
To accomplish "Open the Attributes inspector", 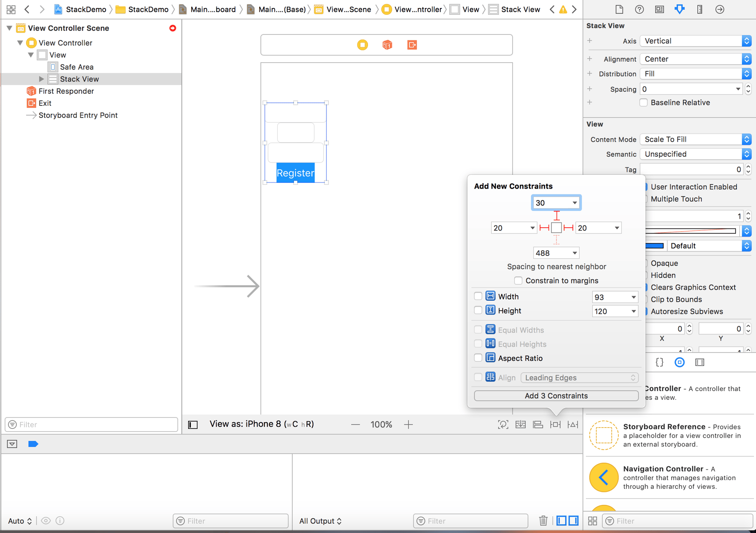I will (680, 9).
